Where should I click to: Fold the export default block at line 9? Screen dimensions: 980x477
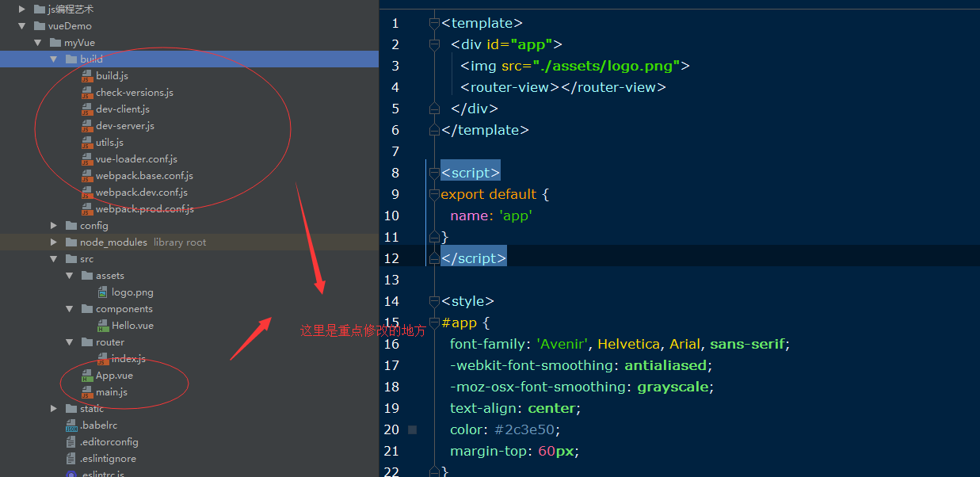tap(434, 194)
